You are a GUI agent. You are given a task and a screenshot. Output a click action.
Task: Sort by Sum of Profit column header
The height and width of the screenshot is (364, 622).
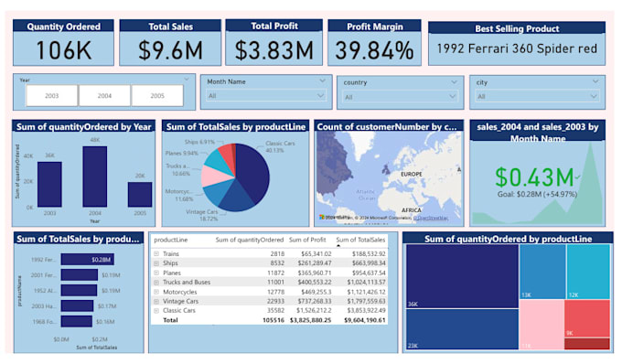click(x=307, y=240)
